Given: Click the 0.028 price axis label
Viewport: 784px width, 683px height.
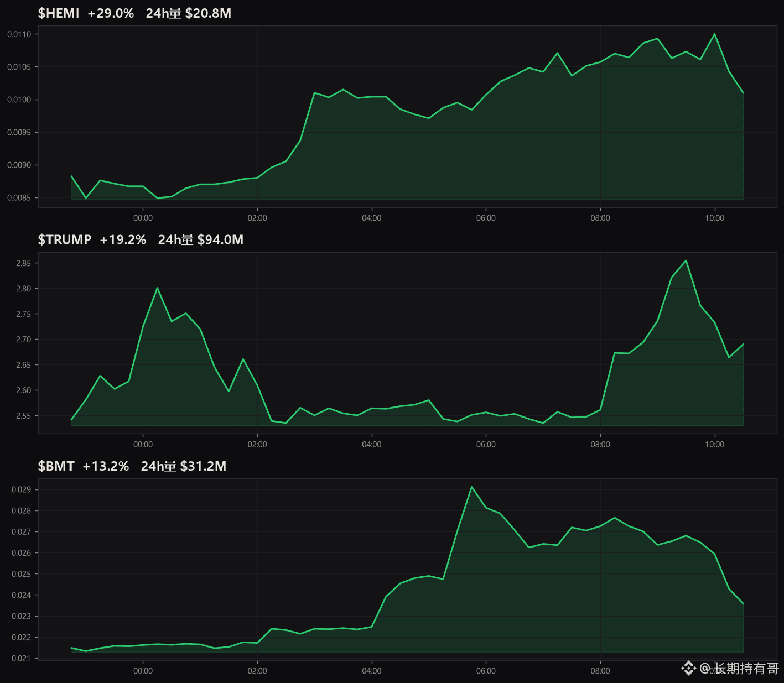Looking at the screenshot, I should click(21, 510).
